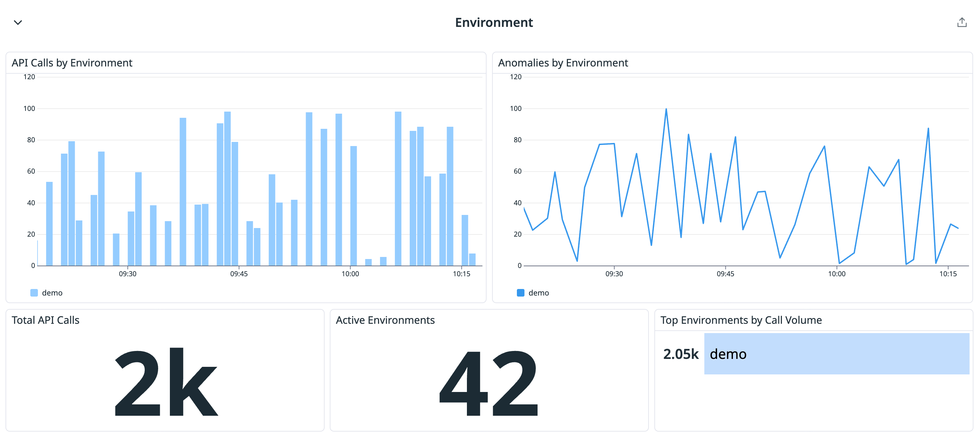Click 10:15 tick in Anomalies chart
The width and height of the screenshot is (980, 434).
[x=948, y=273]
